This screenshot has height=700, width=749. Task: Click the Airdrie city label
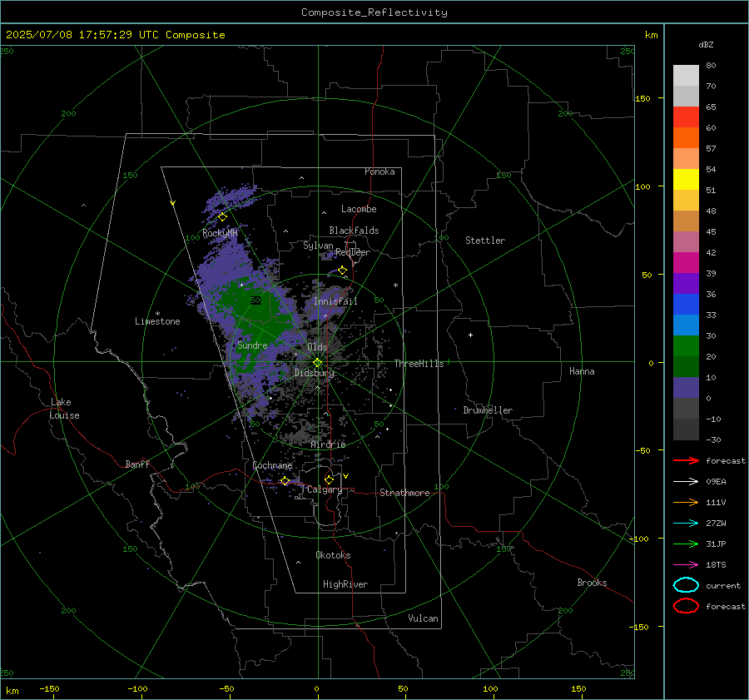[328, 444]
